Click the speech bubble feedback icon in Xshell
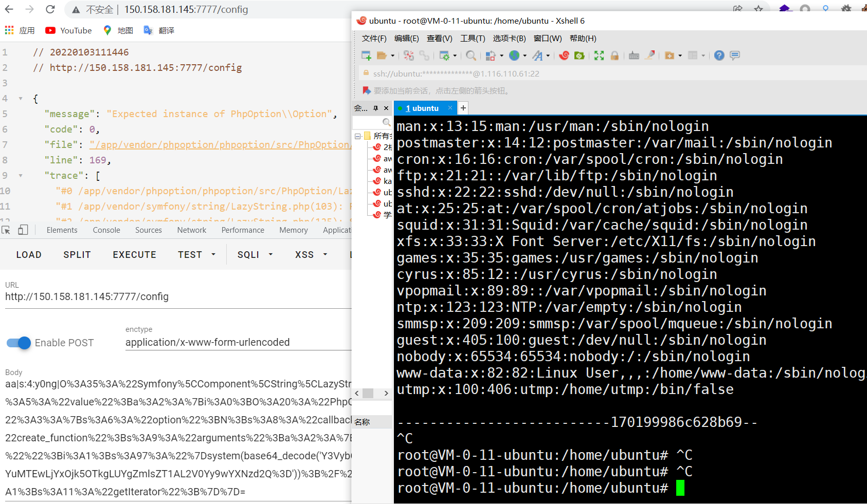Image resolution: width=867 pixels, height=504 pixels. tap(735, 55)
